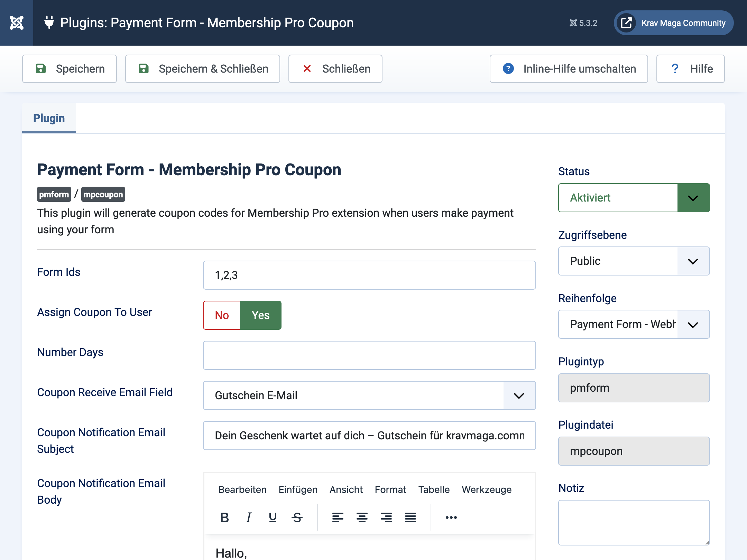The height and width of the screenshot is (560, 747).
Task: Justify text in editor
Action: [x=411, y=517]
